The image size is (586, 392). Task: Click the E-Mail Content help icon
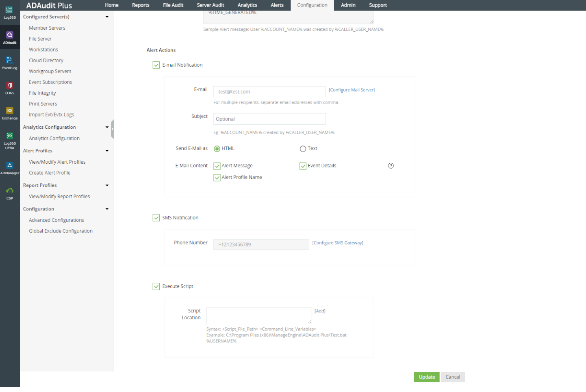click(x=391, y=166)
